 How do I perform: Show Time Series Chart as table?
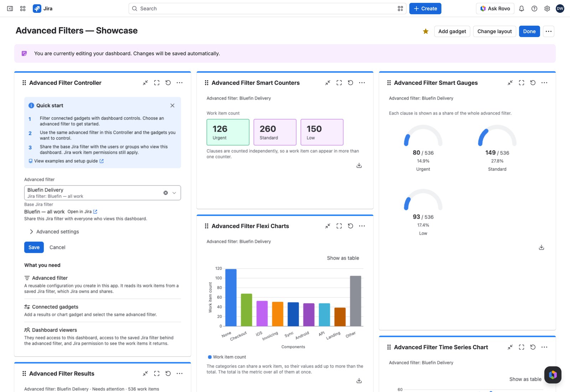coord(525,379)
